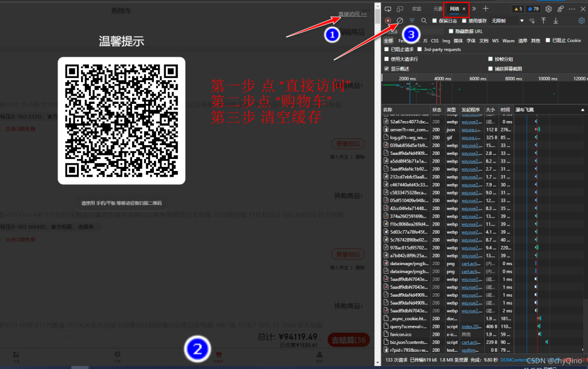Click the QR code image

(122, 121)
